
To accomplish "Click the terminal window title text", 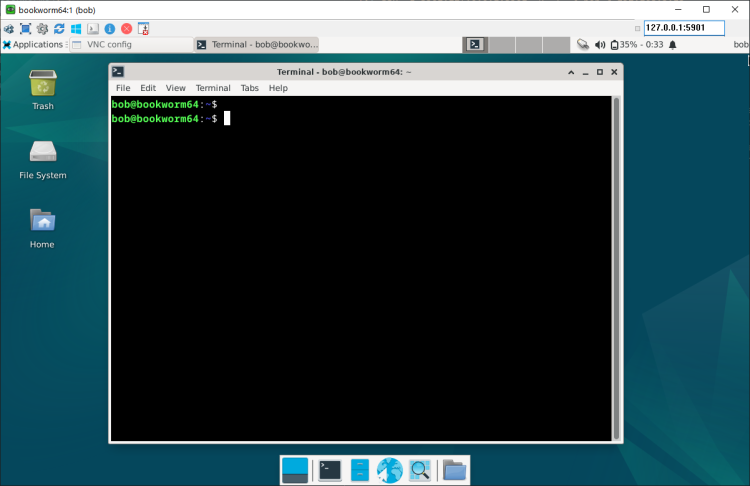I will click(344, 72).
